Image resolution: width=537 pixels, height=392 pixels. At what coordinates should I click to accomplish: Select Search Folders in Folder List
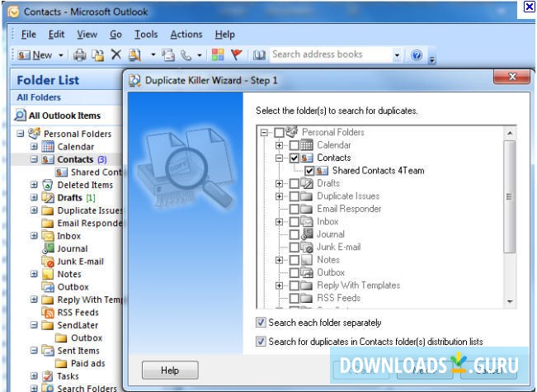[87, 388]
